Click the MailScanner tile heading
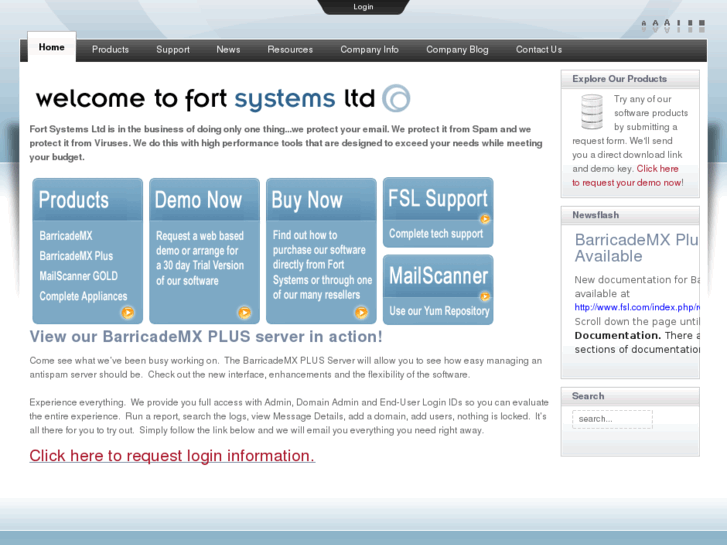727x545 pixels. tap(439, 276)
